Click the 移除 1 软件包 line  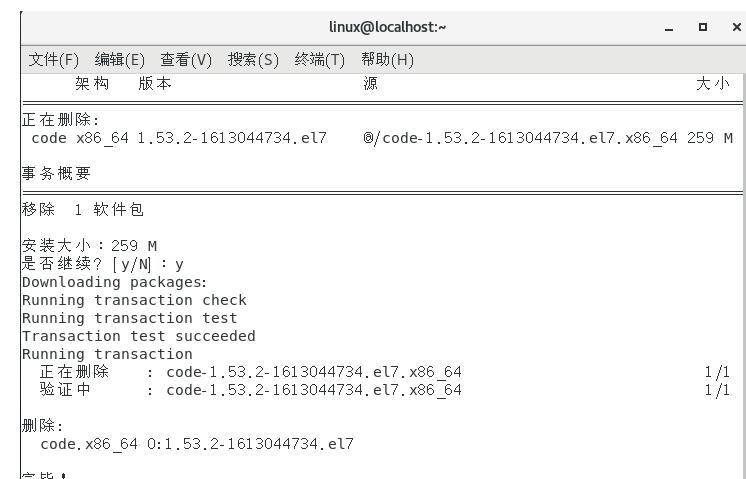pos(83,210)
